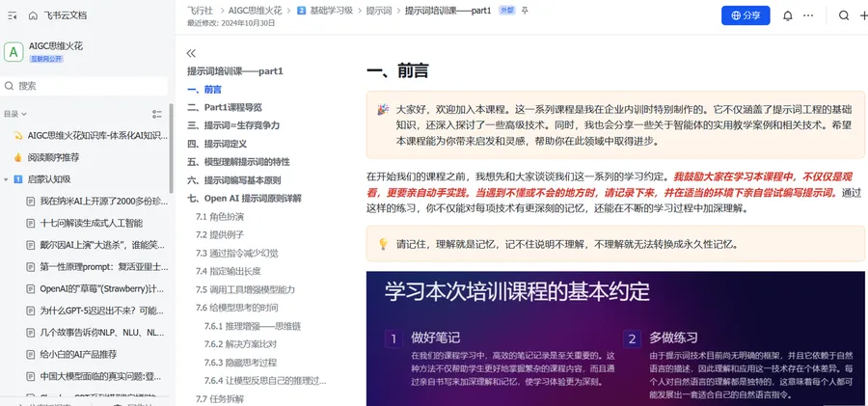Open 我在纳米AI上开源了2000多份 document

[102, 201]
